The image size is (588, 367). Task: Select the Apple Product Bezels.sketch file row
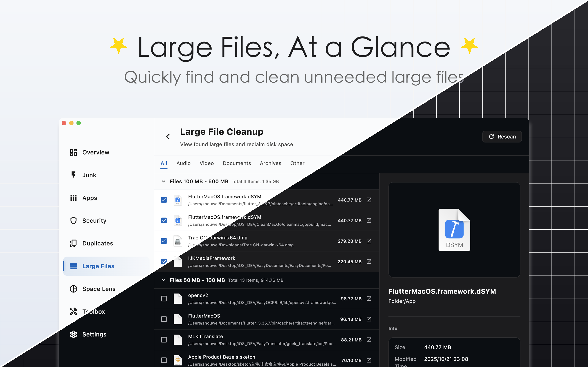[243, 360]
